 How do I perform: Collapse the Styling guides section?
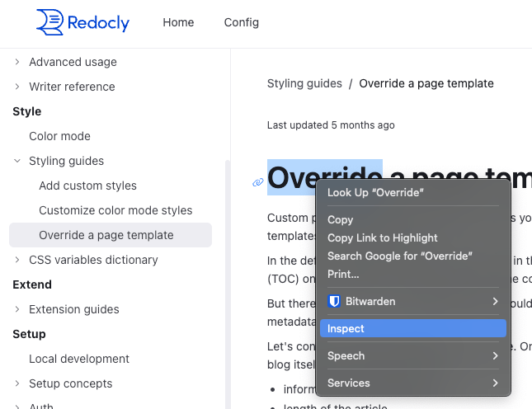(x=17, y=161)
